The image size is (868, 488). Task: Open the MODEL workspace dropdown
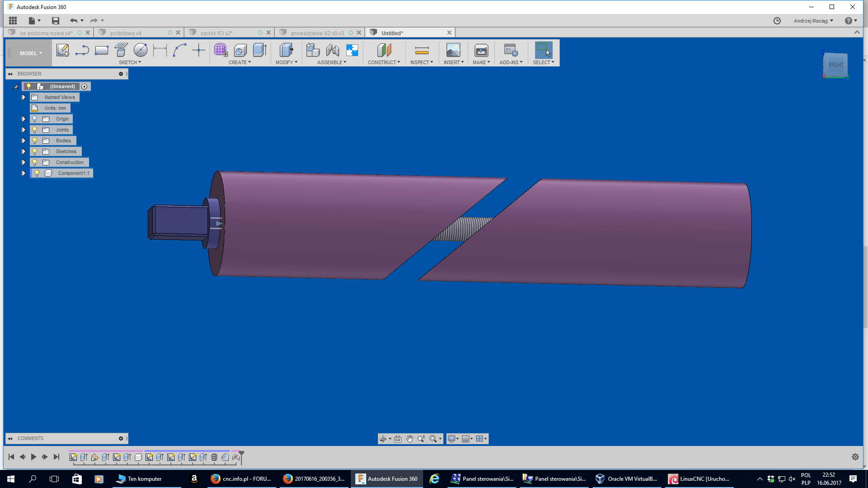31,53
